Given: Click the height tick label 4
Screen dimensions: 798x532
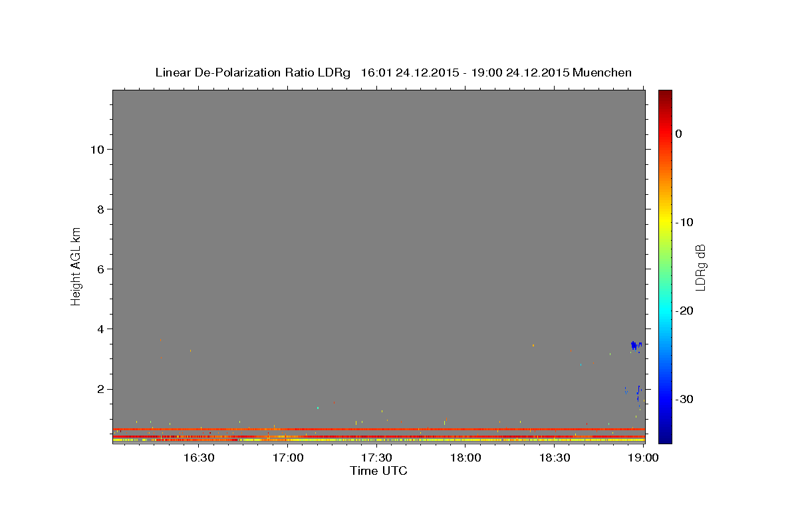Looking at the screenshot, I should click(x=100, y=329).
